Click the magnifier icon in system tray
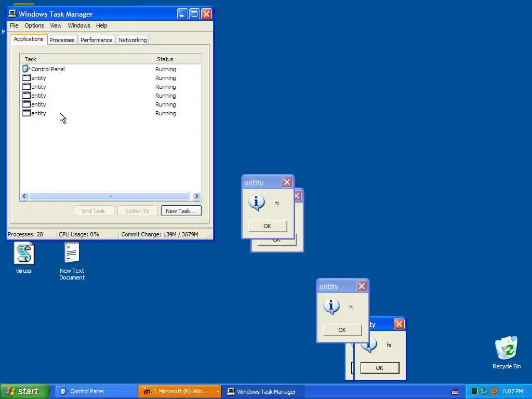The image size is (532, 399). (494, 391)
